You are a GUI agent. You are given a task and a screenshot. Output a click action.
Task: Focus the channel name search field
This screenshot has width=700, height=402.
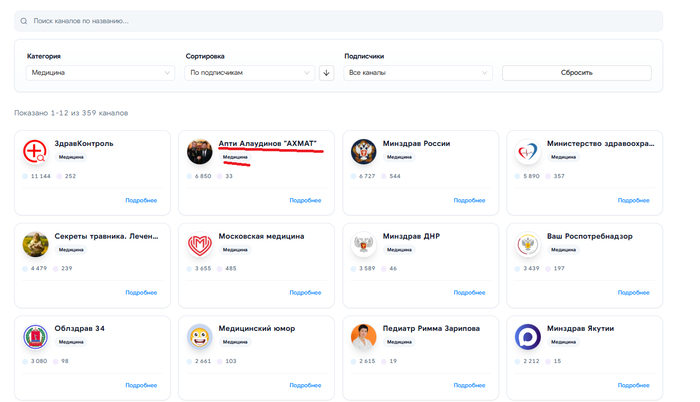(x=338, y=21)
